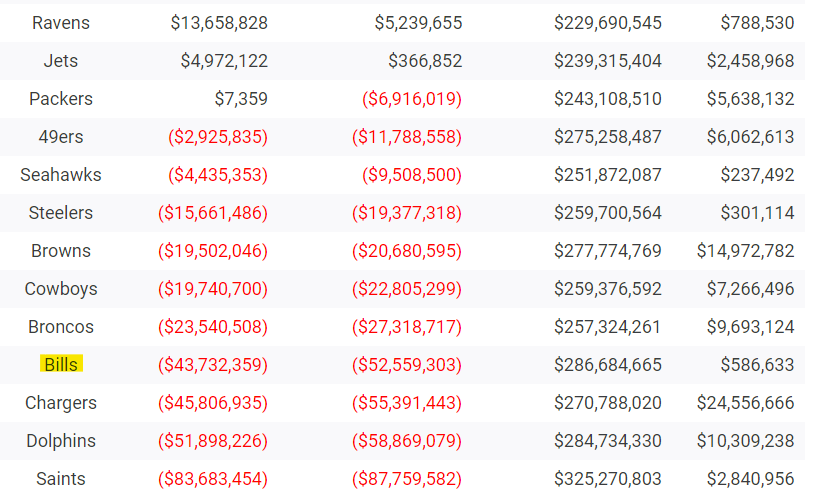This screenshot has height=501, width=828.
Task: Click the Cowboys team name
Action: coord(61,289)
